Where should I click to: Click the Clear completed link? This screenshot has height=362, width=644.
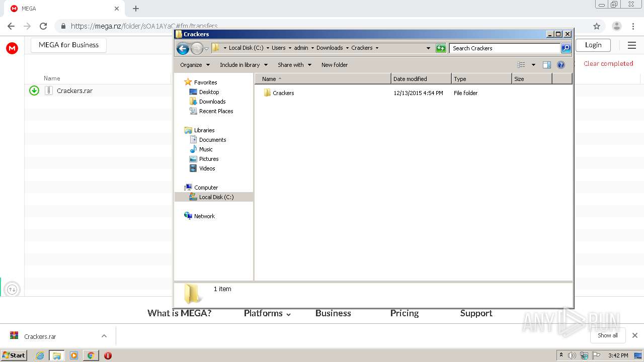pyautogui.click(x=608, y=63)
